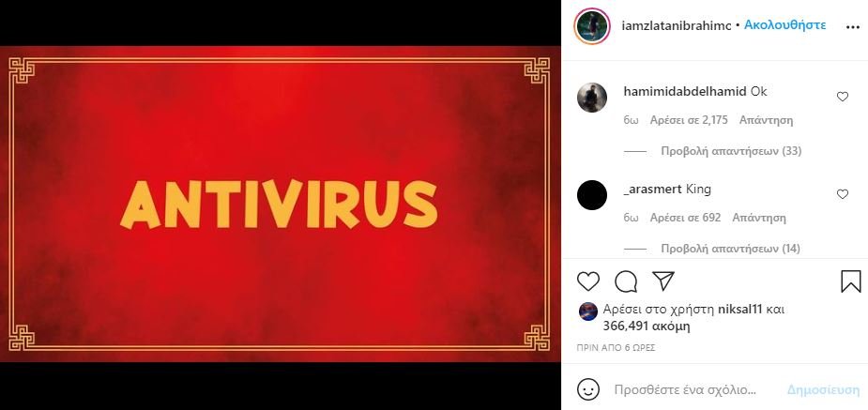This screenshot has width=868, height=410.
Task: Expand the 14 replies under the King comment
Action: tap(730, 249)
